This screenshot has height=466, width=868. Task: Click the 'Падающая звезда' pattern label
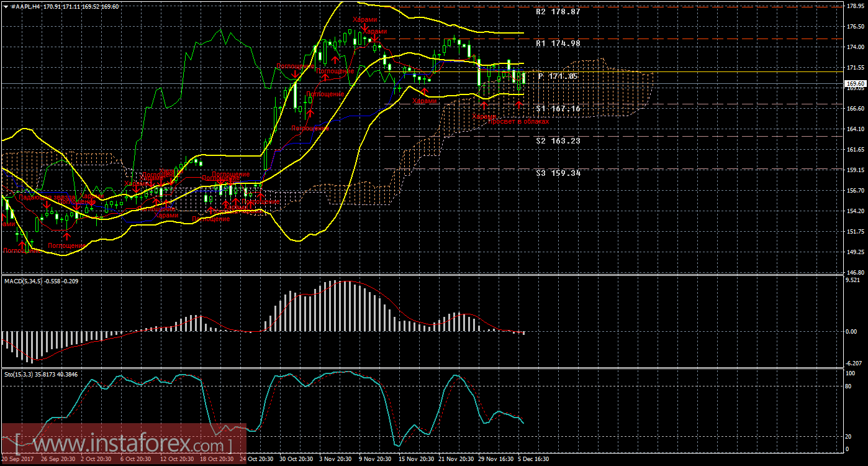pyautogui.click(x=47, y=198)
